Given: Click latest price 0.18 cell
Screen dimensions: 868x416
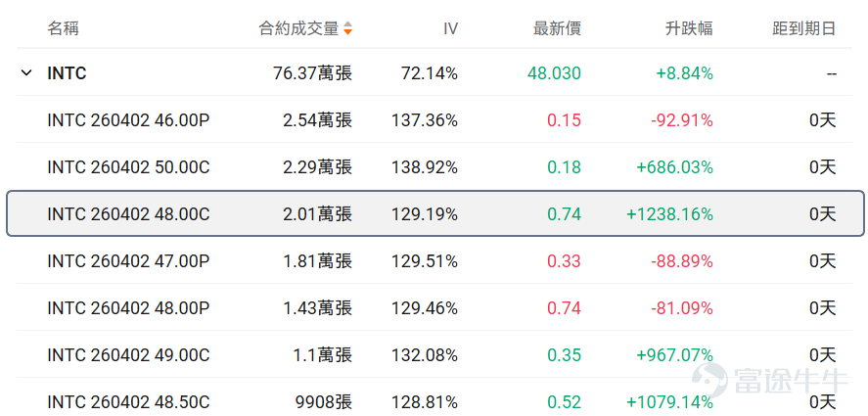Looking at the screenshot, I should 564,167.
